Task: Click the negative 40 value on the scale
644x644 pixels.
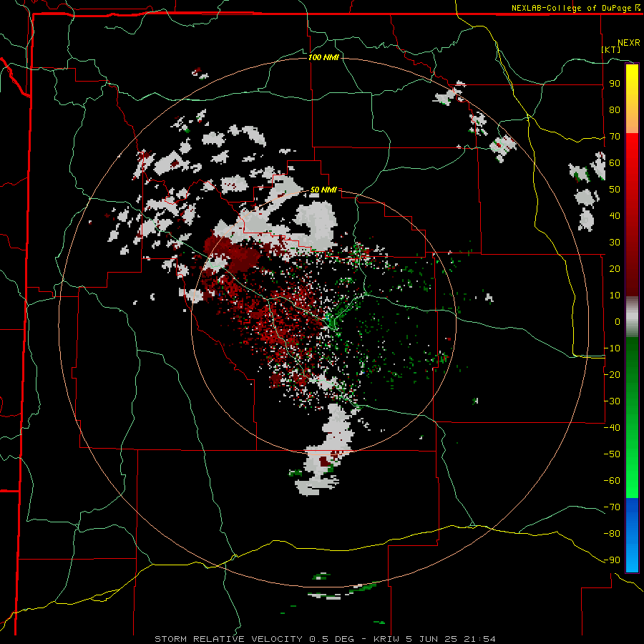Action: click(x=612, y=428)
